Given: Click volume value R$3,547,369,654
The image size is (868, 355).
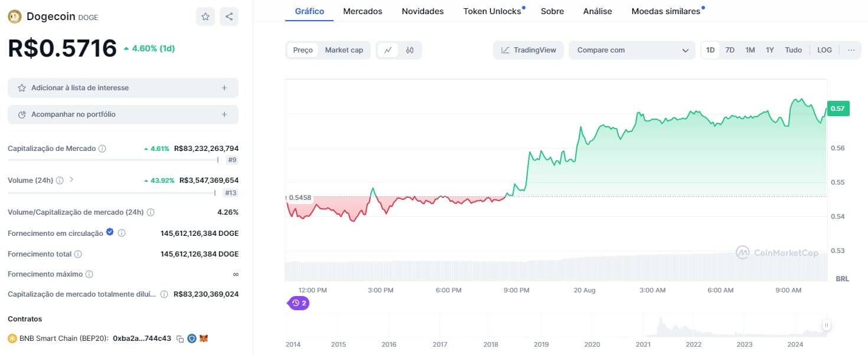Looking at the screenshot, I should coord(209,180).
